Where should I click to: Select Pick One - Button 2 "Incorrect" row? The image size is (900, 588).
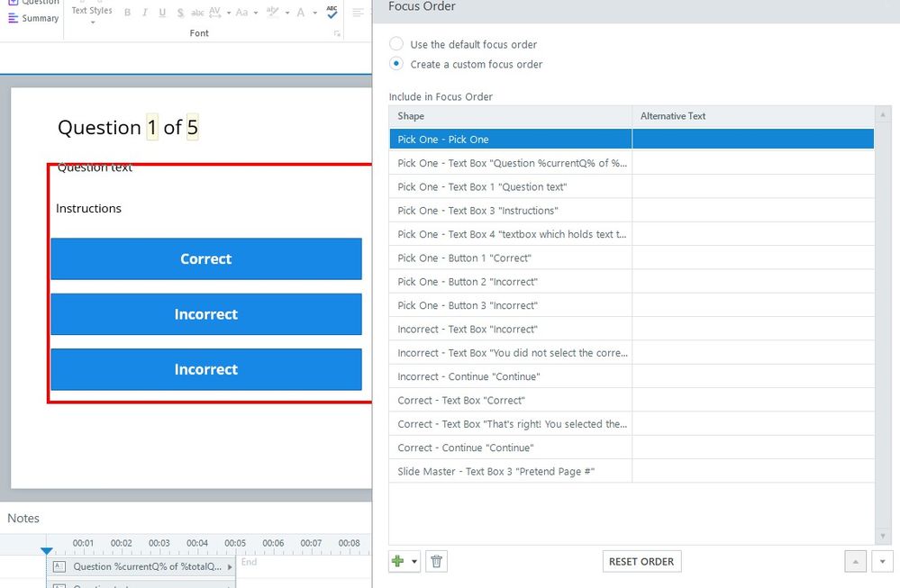pyautogui.click(x=632, y=282)
